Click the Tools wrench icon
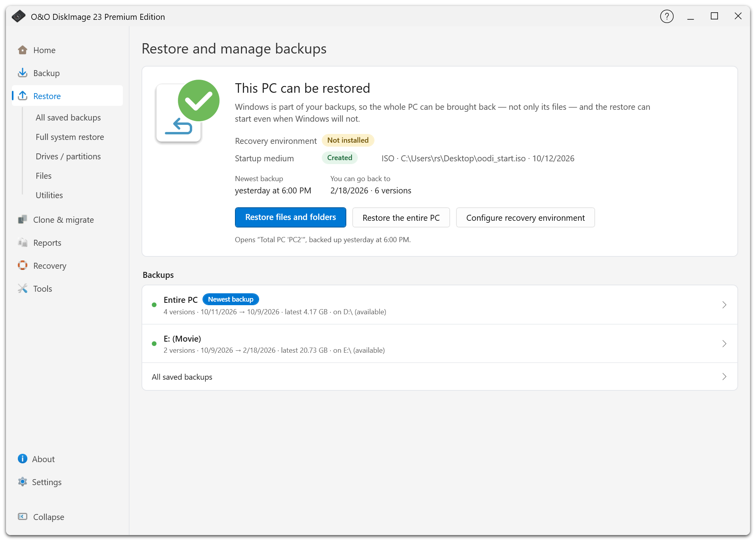Screen dimensions: 756x541 [23, 289]
